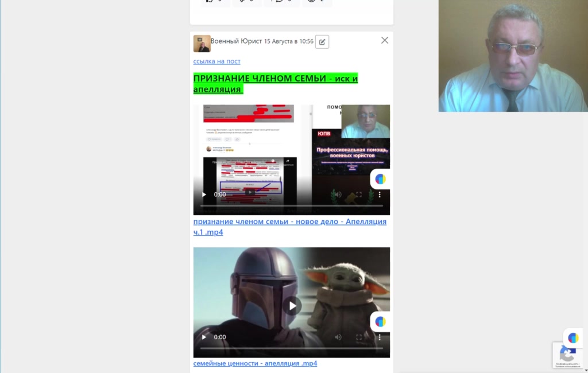The height and width of the screenshot is (373, 588).
Task: Mute the first video
Action: point(338,195)
